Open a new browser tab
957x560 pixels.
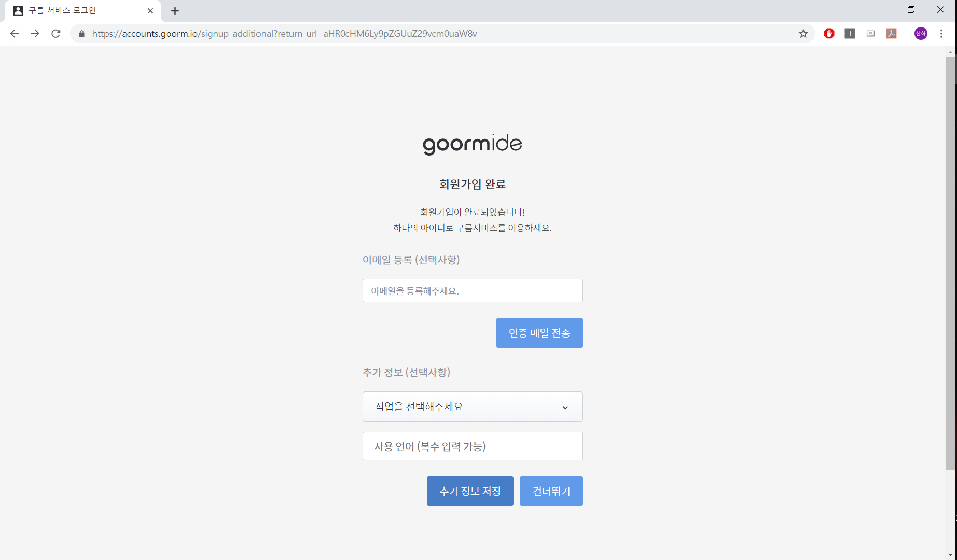[175, 11]
